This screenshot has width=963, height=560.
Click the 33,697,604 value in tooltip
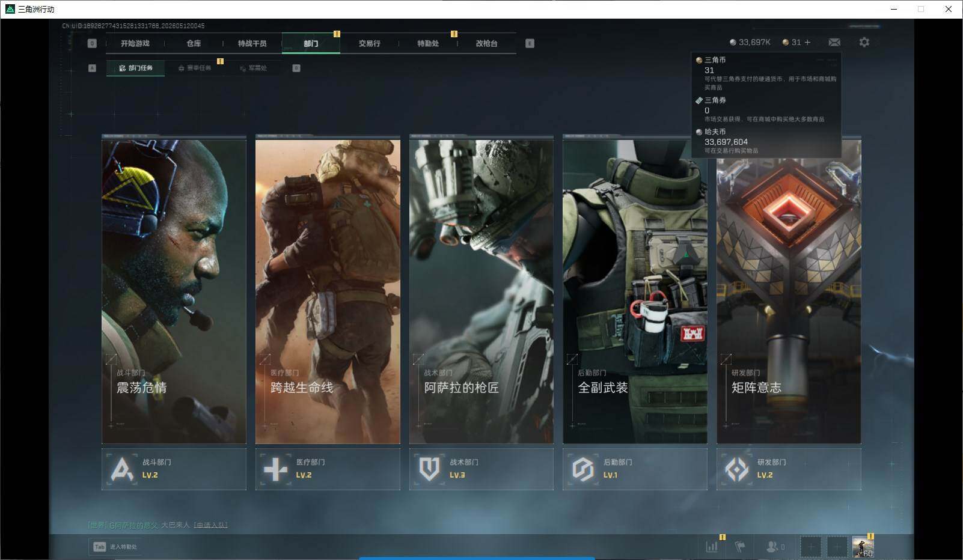[726, 142]
